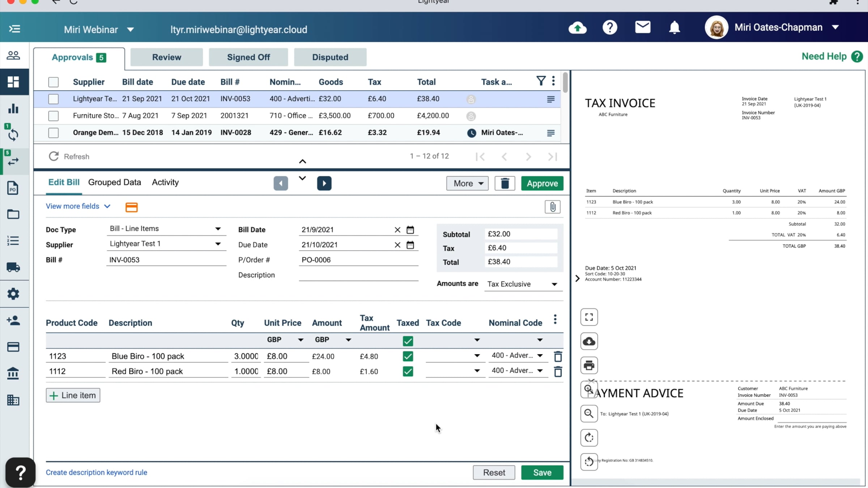
Task: Open the More dropdown menu
Action: [467, 183]
